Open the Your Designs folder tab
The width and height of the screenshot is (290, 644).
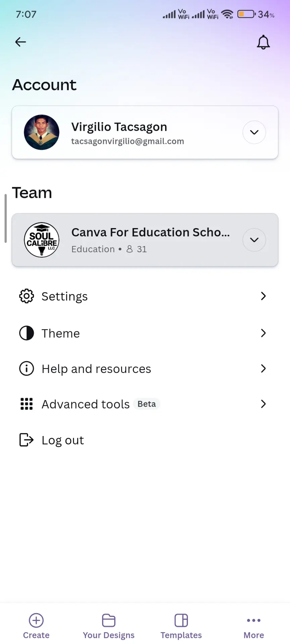pyautogui.click(x=109, y=626)
